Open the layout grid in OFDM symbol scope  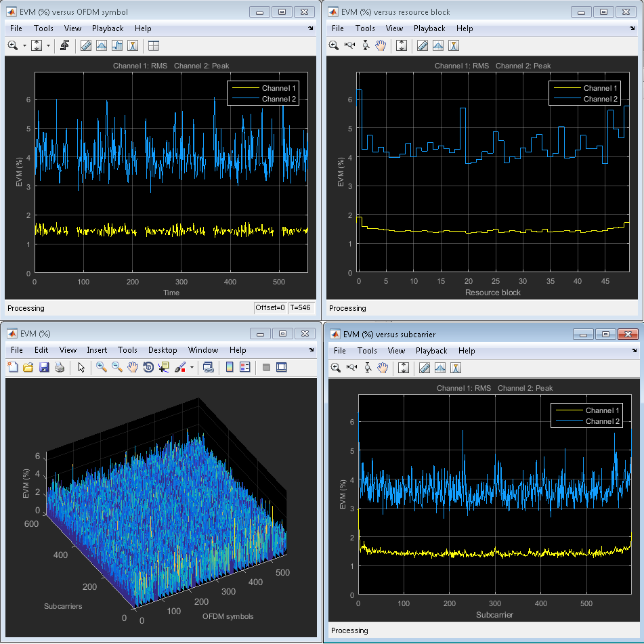click(x=154, y=45)
